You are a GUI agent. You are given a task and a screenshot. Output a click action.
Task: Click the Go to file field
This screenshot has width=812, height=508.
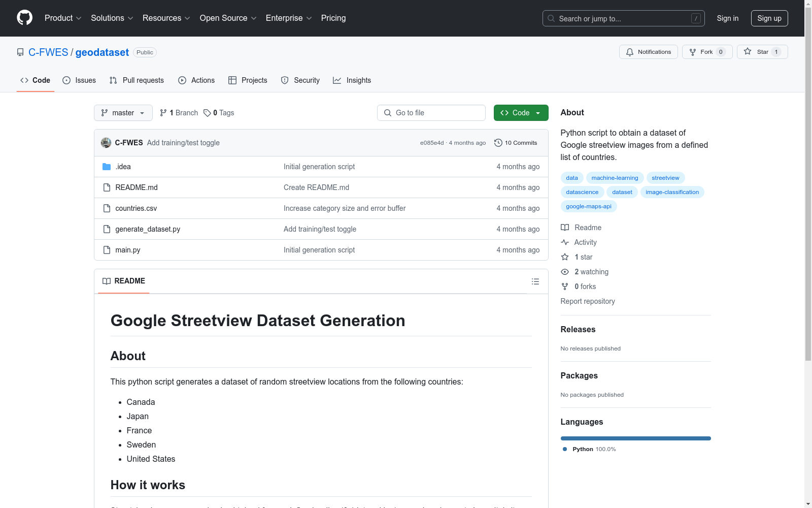click(x=431, y=113)
